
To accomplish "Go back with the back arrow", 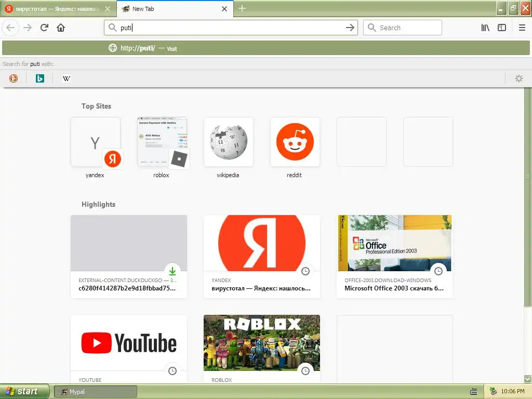I will (10, 28).
